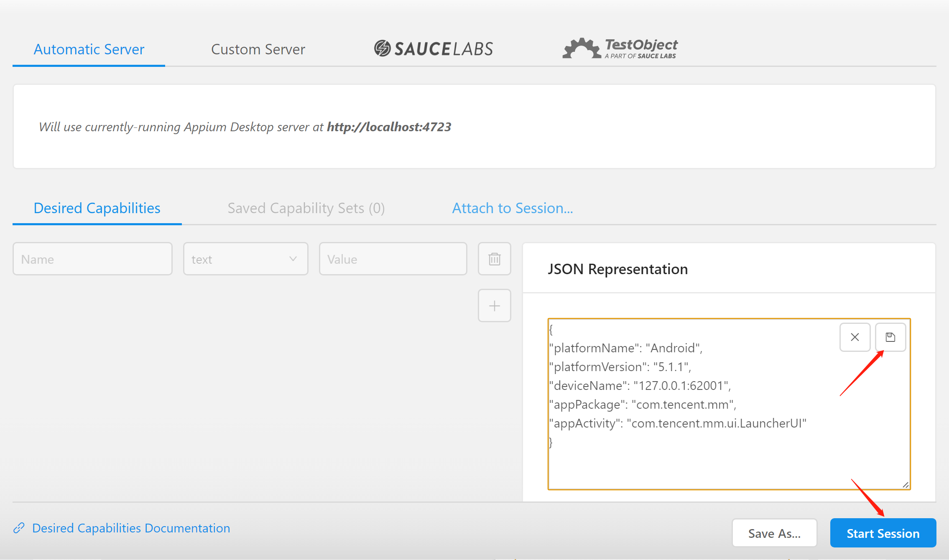Open Saved Capability Sets tab
Image resolution: width=949 pixels, height=560 pixels.
tap(306, 208)
